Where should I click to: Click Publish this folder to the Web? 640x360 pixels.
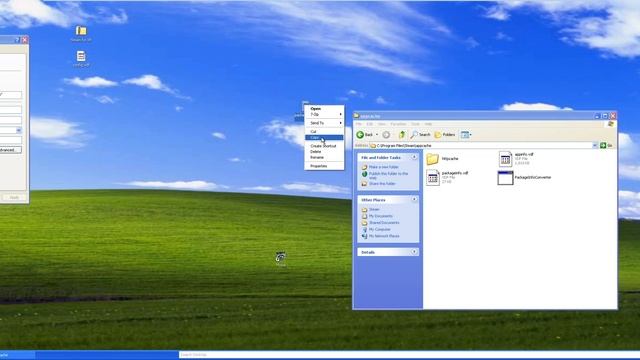[x=388, y=176]
